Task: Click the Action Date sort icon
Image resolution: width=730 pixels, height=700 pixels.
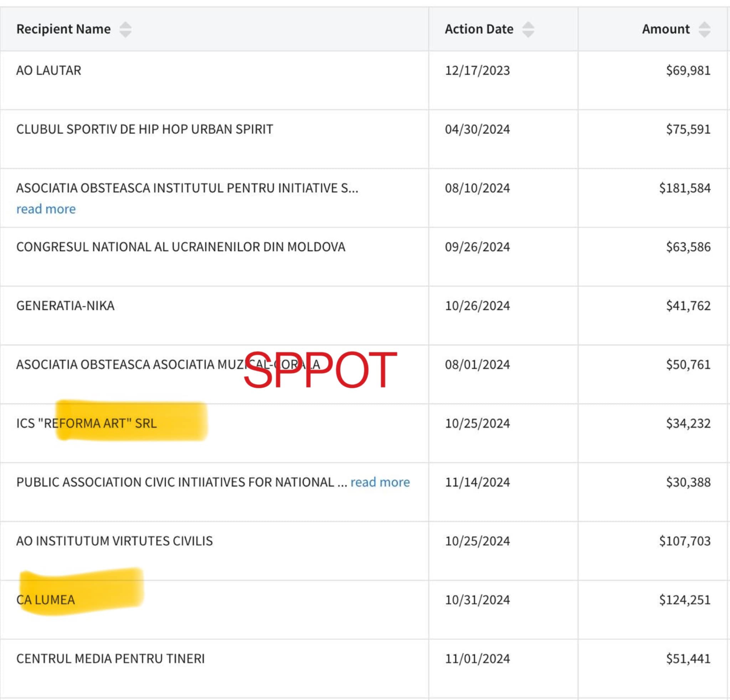Action: coord(528,30)
